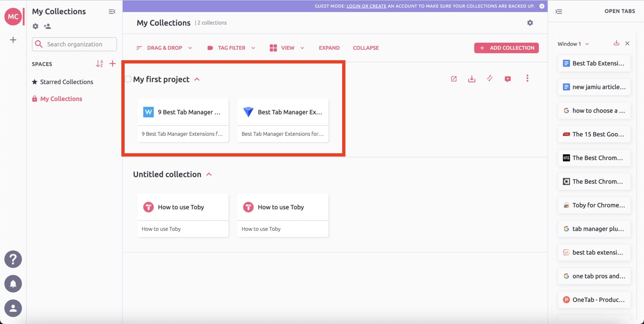Add a note to My first project
The width and height of the screenshot is (644, 324).
[508, 79]
